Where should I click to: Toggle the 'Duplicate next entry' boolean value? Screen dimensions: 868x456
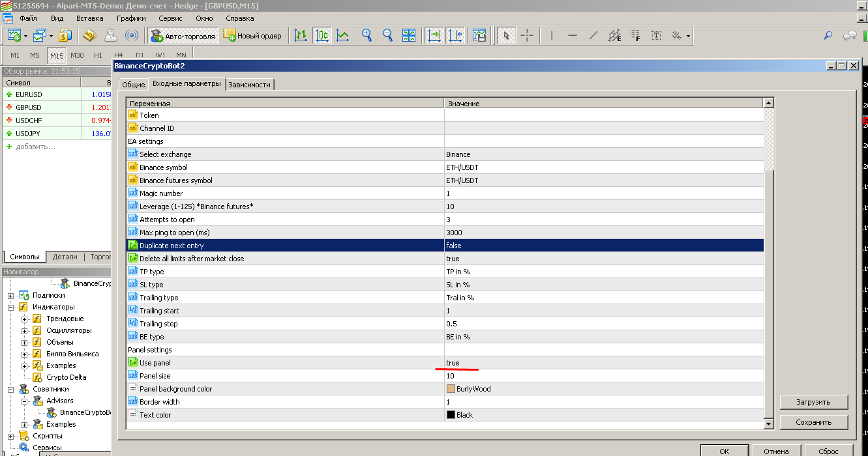pos(603,246)
